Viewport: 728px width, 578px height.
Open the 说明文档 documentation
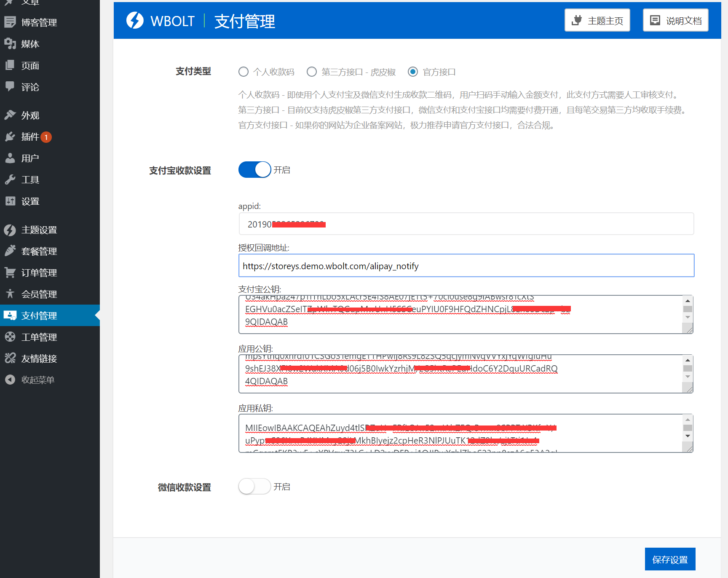click(675, 20)
